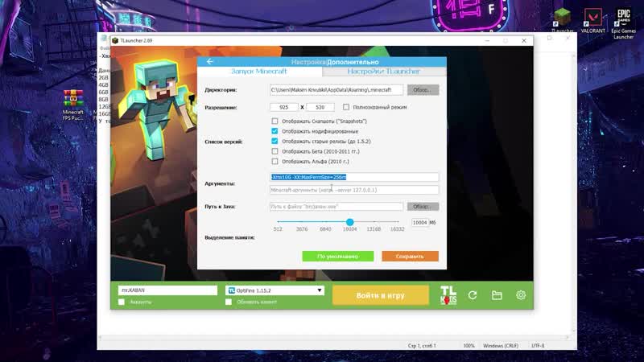Switch to the Minecraft launch tab
Viewport: 644px width, 362px height.
tap(259, 72)
